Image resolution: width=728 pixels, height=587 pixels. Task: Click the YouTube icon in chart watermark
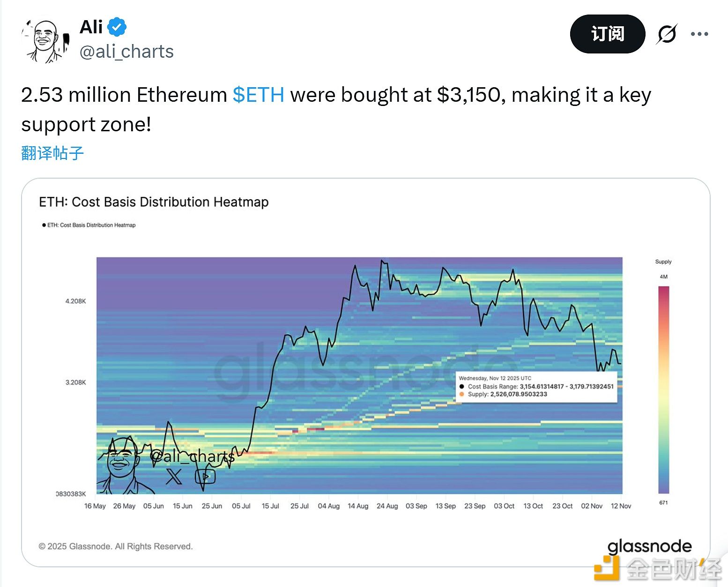coord(205,476)
